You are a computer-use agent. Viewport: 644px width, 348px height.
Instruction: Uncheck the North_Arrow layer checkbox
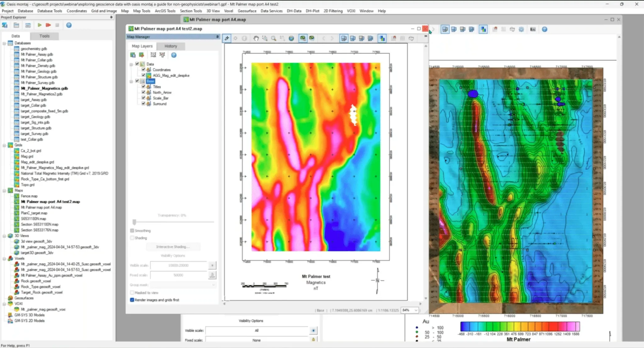(x=143, y=92)
